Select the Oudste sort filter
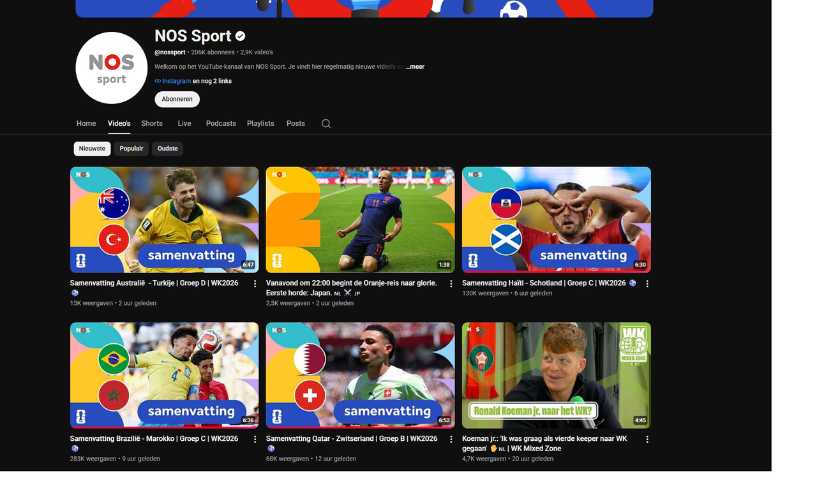The width and height of the screenshot is (817, 504). 168,149
